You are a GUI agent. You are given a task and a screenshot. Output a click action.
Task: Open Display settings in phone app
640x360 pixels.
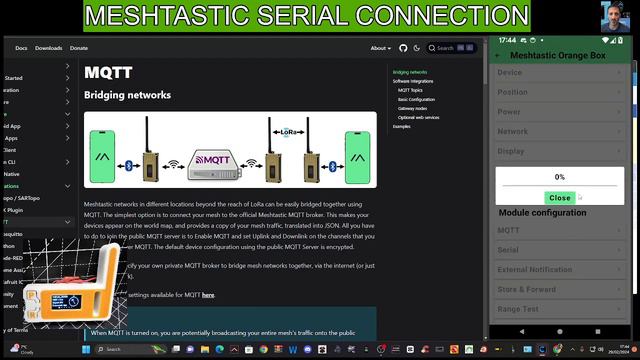coord(560,151)
